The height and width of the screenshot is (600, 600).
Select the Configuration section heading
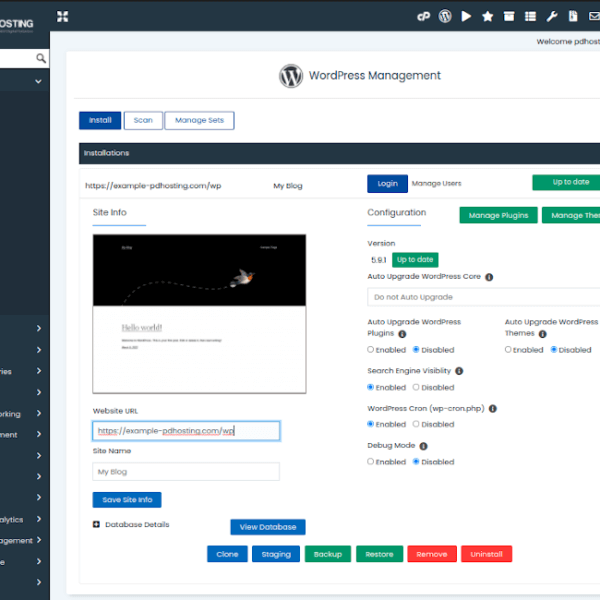tap(396, 213)
